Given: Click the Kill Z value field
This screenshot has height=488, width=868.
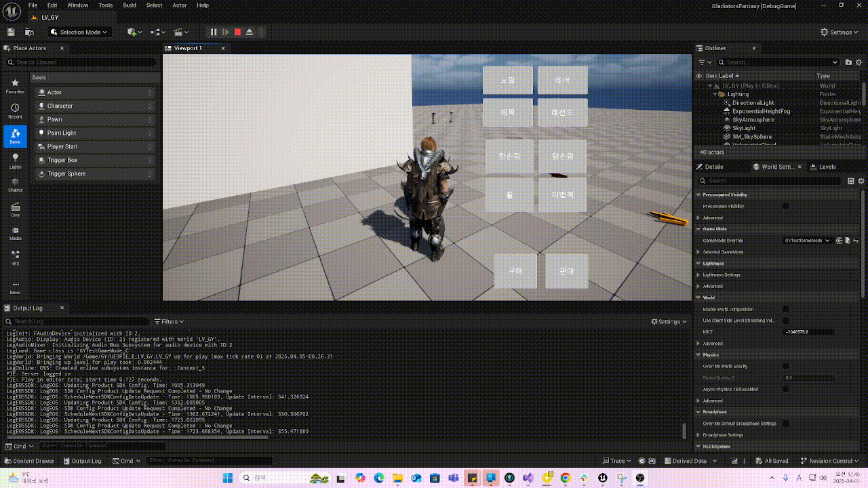Looking at the screenshot, I should pos(808,332).
